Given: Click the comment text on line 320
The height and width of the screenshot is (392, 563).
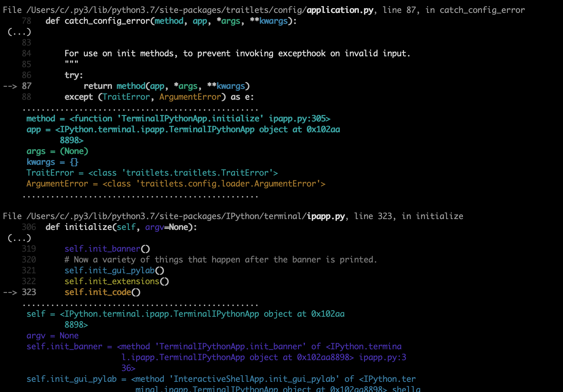Looking at the screenshot, I should 220,260.
